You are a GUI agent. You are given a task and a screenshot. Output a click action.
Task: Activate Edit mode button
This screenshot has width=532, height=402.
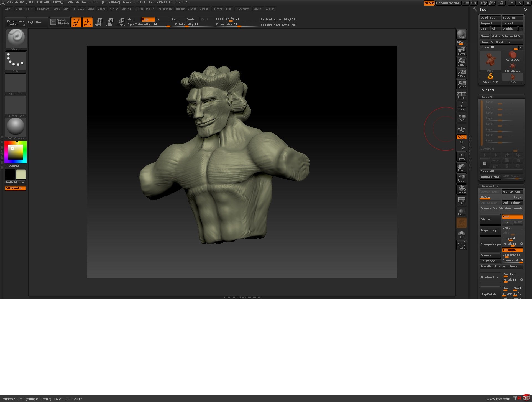pos(76,22)
